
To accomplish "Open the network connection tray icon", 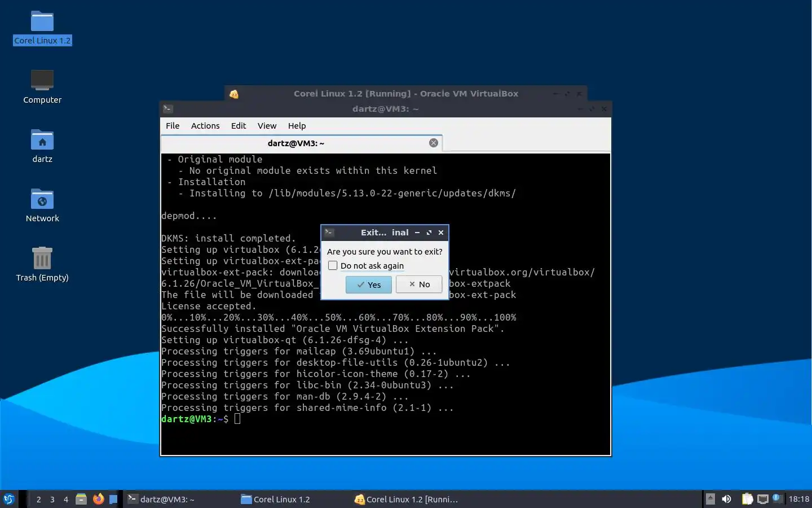I will (x=763, y=499).
